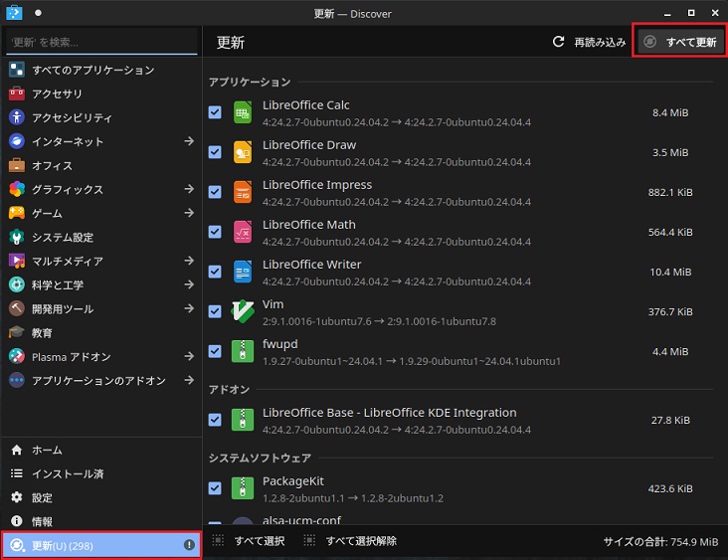The image size is (728, 560).
Task: Open the ホーム page
Action: coord(101,450)
